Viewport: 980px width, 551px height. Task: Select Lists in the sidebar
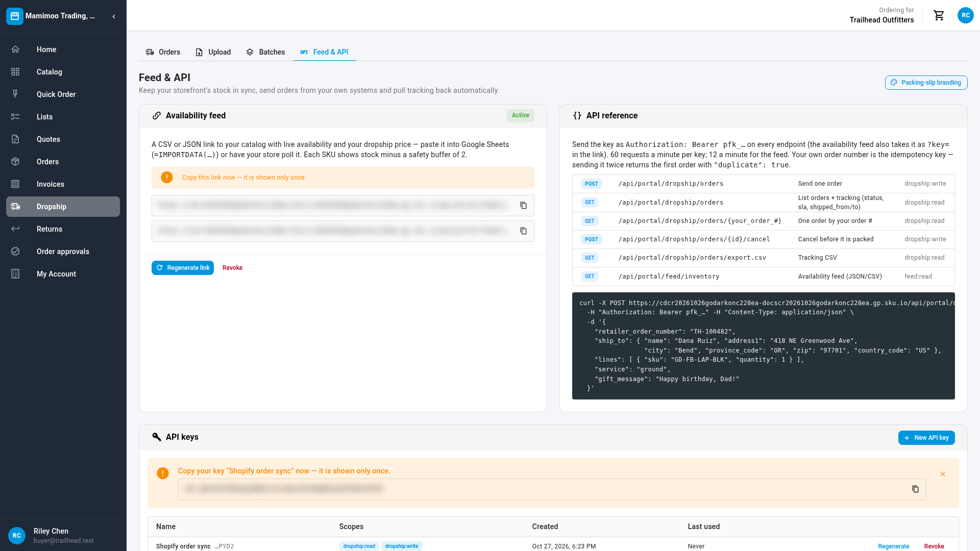click(x=63, y=117)
